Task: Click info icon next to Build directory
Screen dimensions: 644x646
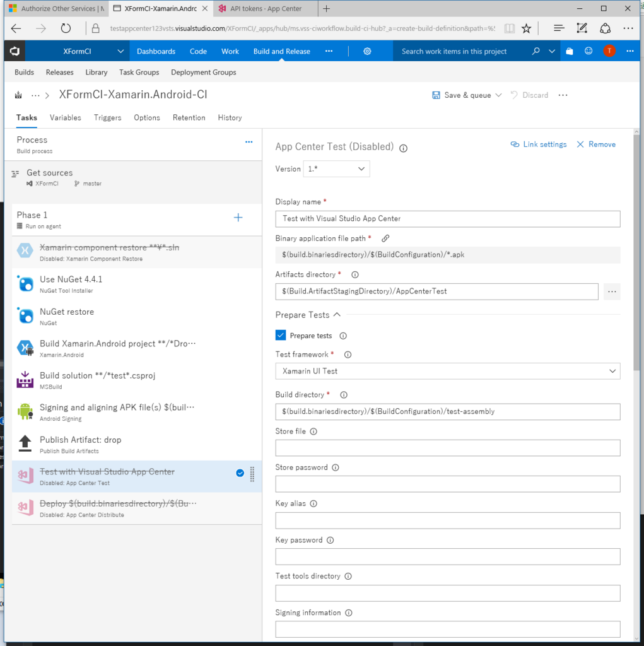Action: pyautogui.click(x=344, y=395)
